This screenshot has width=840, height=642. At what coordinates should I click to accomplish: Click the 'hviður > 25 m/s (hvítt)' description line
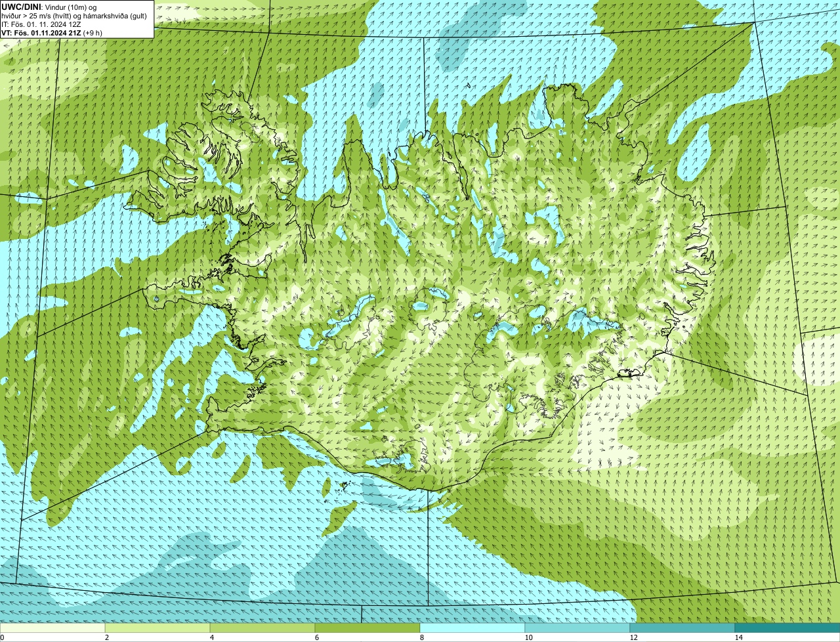[73, 15]
